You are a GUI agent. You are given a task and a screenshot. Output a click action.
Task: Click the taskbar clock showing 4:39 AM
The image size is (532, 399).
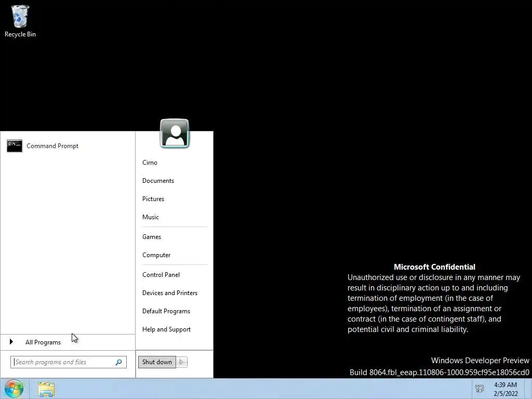click(x=506, y=389)
